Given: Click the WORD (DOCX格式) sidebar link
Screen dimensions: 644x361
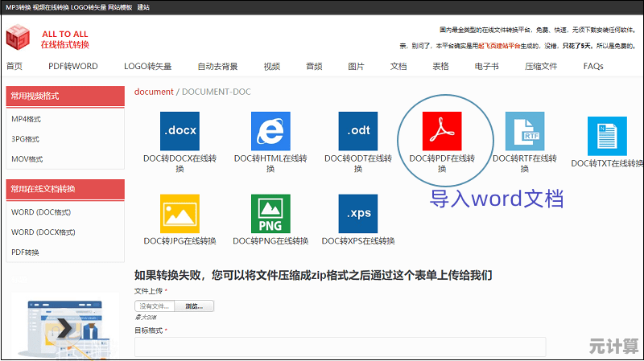Looking at the screenshot, I should [x=43, y=232].
